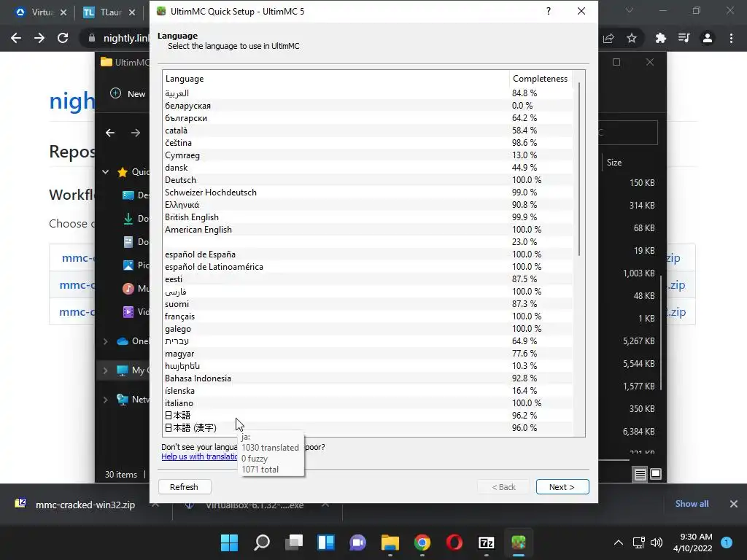Click File Explorer forward arrow

tap(136, 133)
